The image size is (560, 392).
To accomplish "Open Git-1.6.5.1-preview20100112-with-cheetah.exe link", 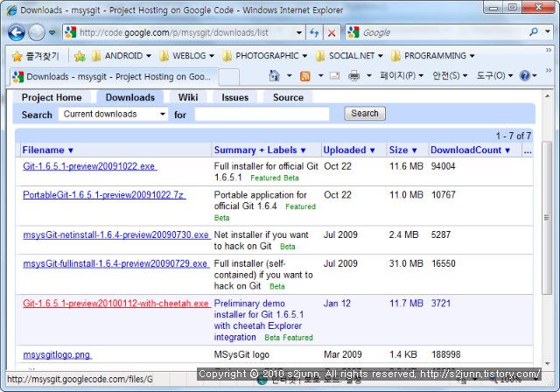I will tap(116, 304).
